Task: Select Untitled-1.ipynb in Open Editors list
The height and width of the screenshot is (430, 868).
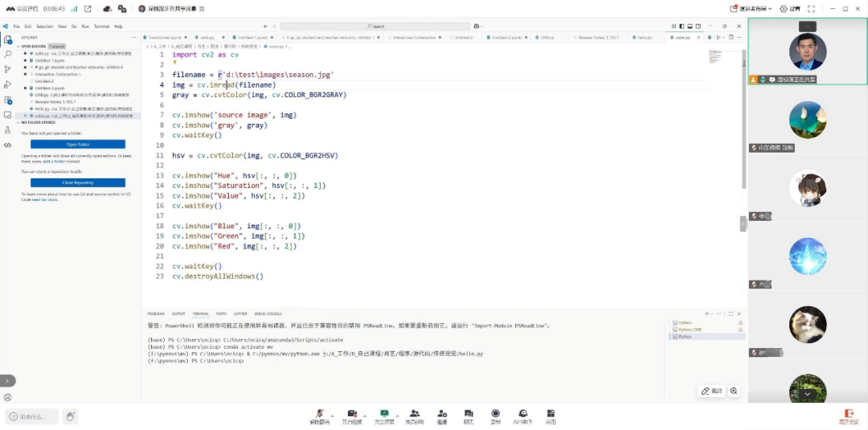Action: pos(77,60)
